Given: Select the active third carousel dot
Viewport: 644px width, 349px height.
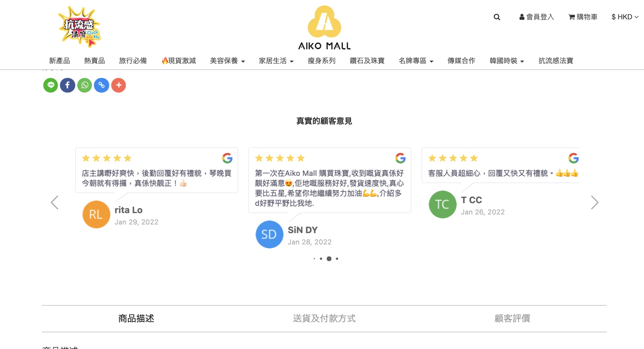Looking at the screenshot, I should (x=329, y=259).
